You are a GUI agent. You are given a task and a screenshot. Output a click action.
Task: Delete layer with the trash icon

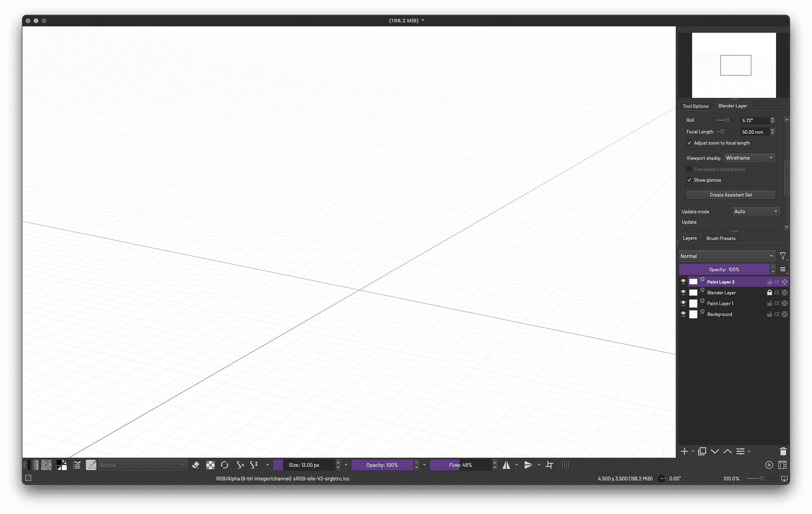(783, 451)
